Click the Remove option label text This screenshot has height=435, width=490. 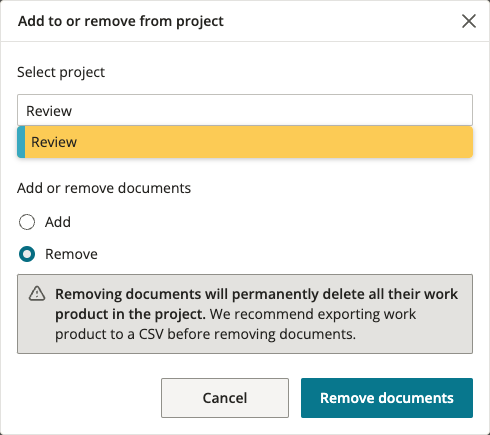[x=71, y=254]
